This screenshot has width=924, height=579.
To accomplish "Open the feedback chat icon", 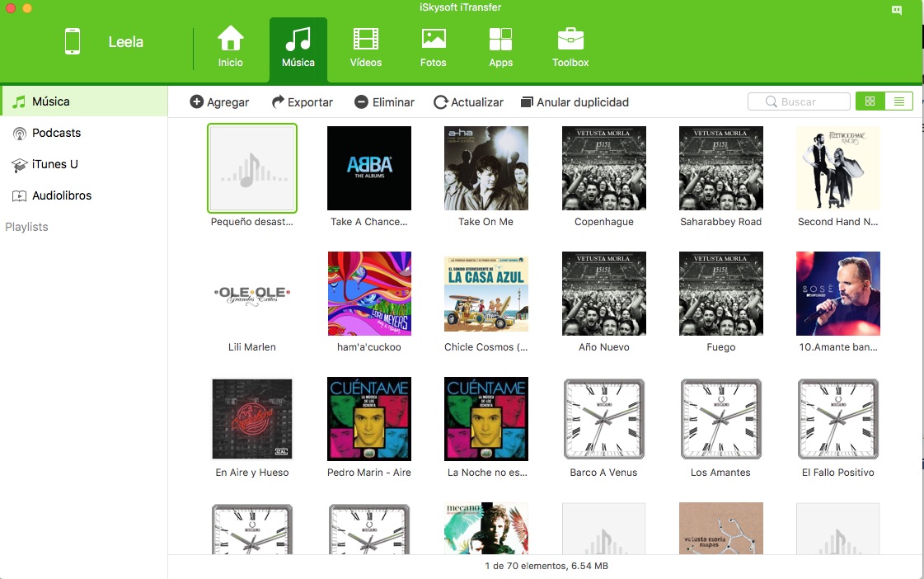I will click(896, 10).
